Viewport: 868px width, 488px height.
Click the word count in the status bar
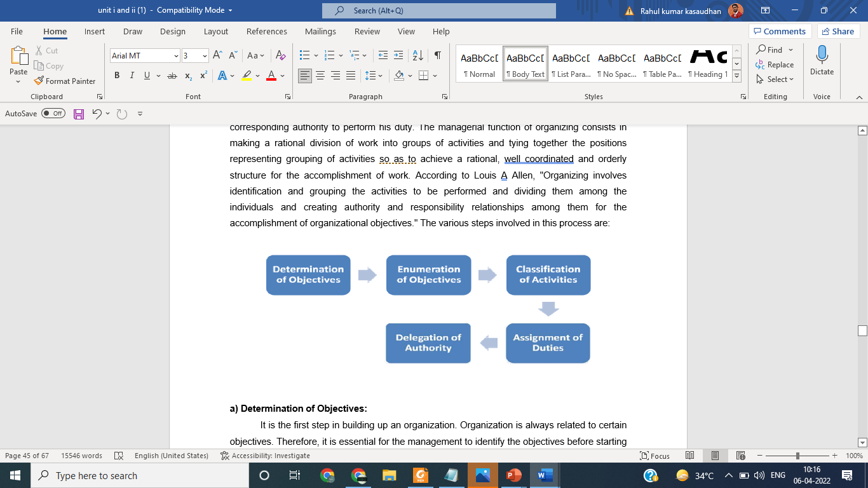81,456
